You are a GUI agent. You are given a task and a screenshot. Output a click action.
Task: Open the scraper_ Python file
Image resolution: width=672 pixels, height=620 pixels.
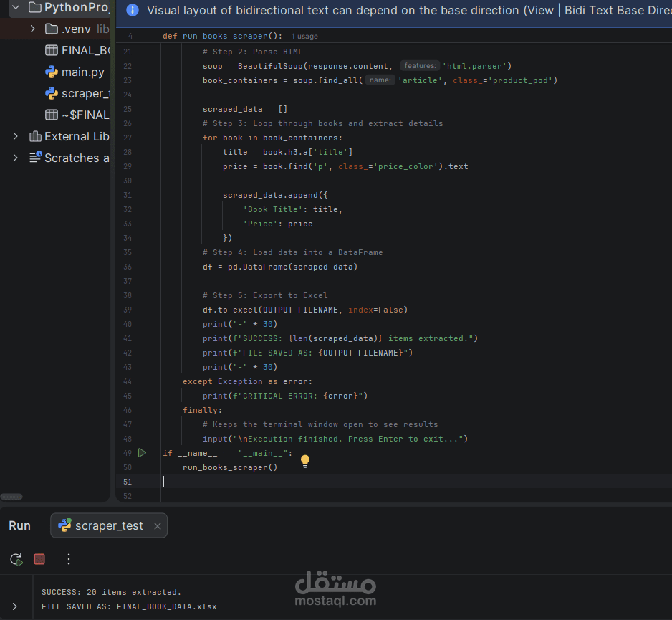tap(85, 93)
